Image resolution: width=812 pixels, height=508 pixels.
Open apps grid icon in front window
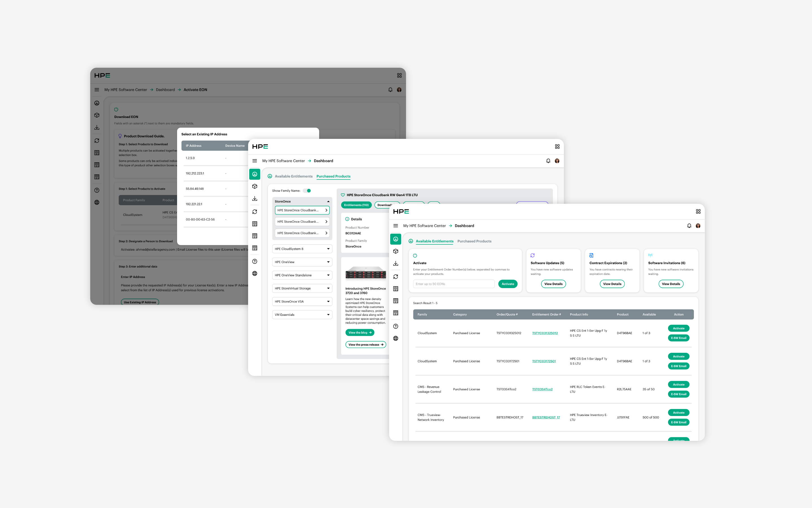698,211
